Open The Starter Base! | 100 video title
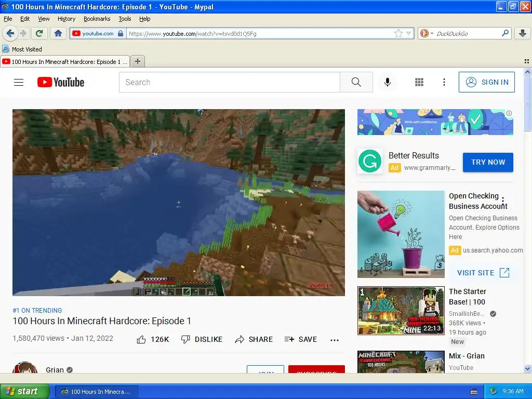This screenshot has height=399, width=532. (468, 297)
